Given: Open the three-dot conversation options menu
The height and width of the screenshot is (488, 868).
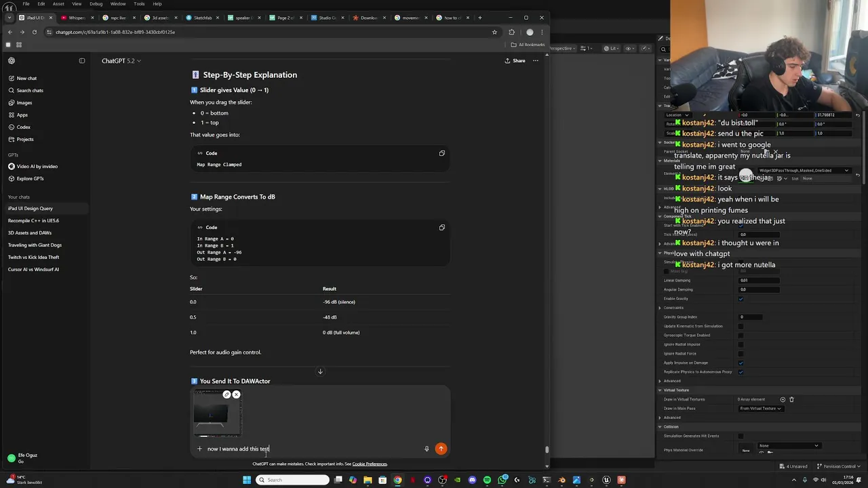Looking at the screenshot, I should pos(535,61).
